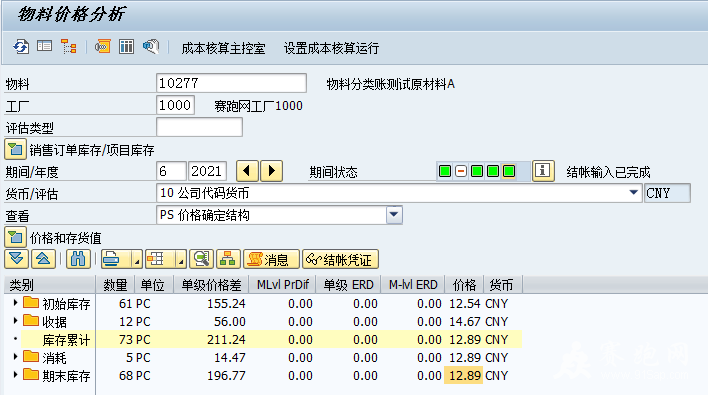Click the orange ticket icon in the top toolbar
708x395 pixels.
(102, 46)
